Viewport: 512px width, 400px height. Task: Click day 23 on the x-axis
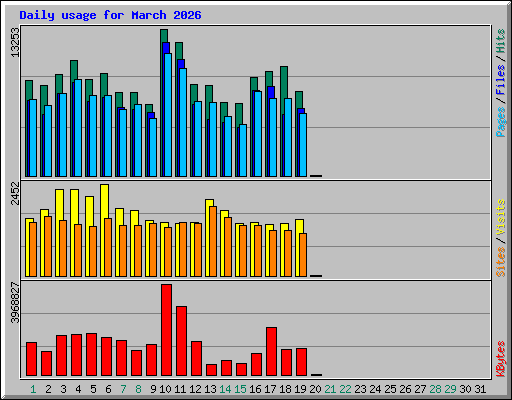coord(360,389)
